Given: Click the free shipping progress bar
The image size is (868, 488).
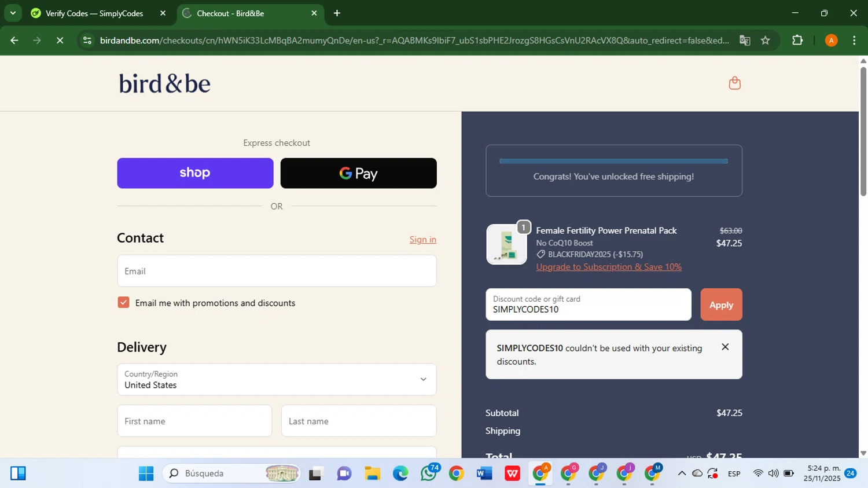Looking at the screenshot, I should point(613,161).
